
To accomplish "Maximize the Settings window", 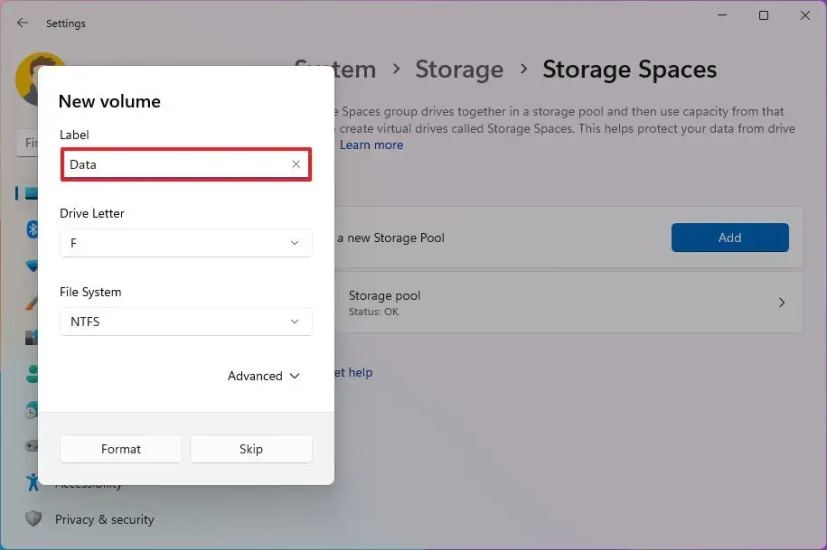I will pyautogui.click(x=763, y=16).
